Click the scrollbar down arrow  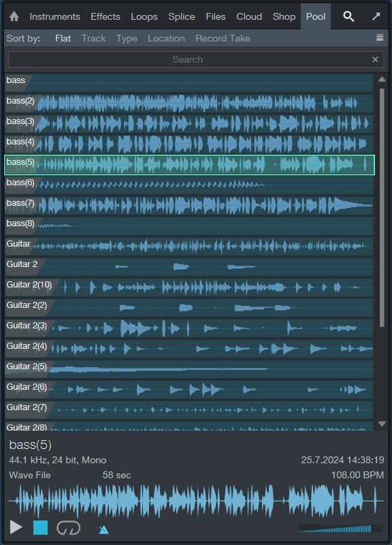click(382, 424)
